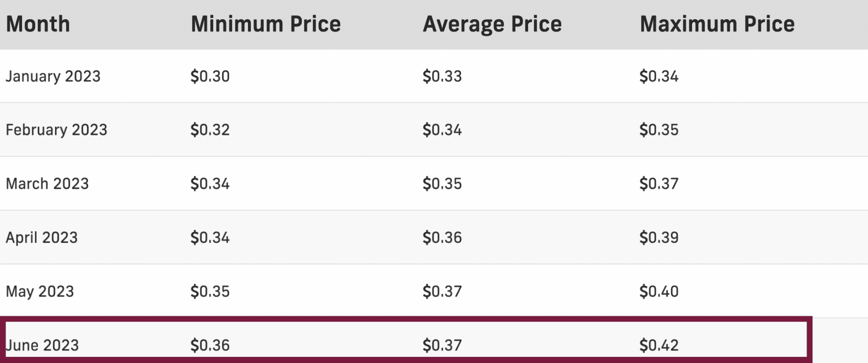
Task: Click the Minimum Price column header
Action: [x=266, y=24]
